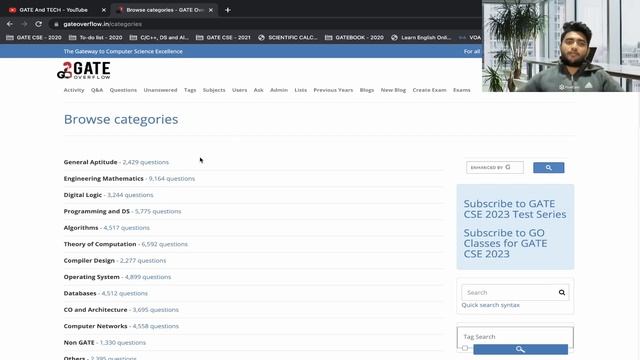Open the General Aptitude category
640x360 pixels.
(90, 162)
